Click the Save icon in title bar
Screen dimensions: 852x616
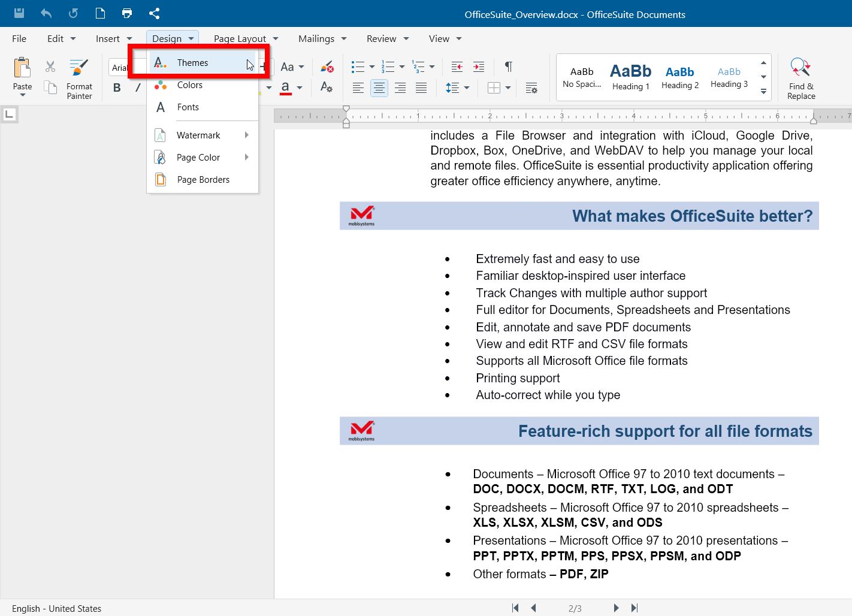pos(19,13)
